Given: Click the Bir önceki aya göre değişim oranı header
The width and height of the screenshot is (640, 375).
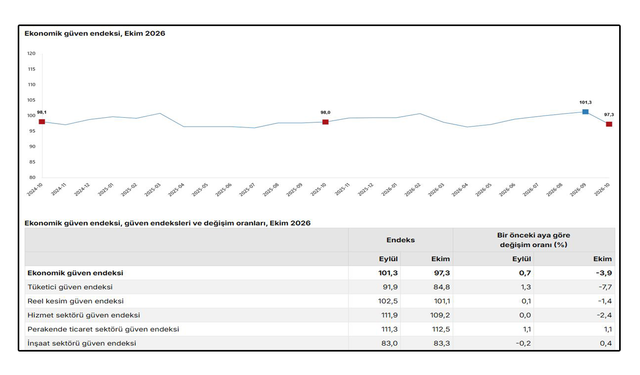Looking at the screenshot, I should 533,240.
